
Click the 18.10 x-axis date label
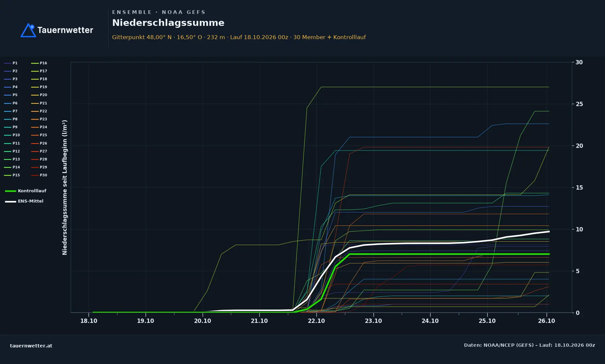coord(89,321)
